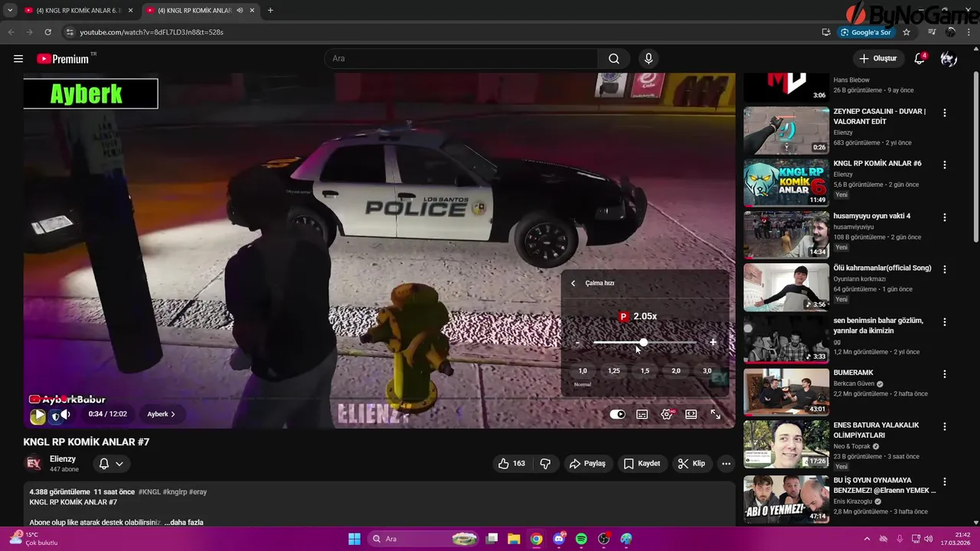Viewport: 980px width, 551px height.
Task: Open Spotify from the taskbar
Action: [x=581, y=539]
